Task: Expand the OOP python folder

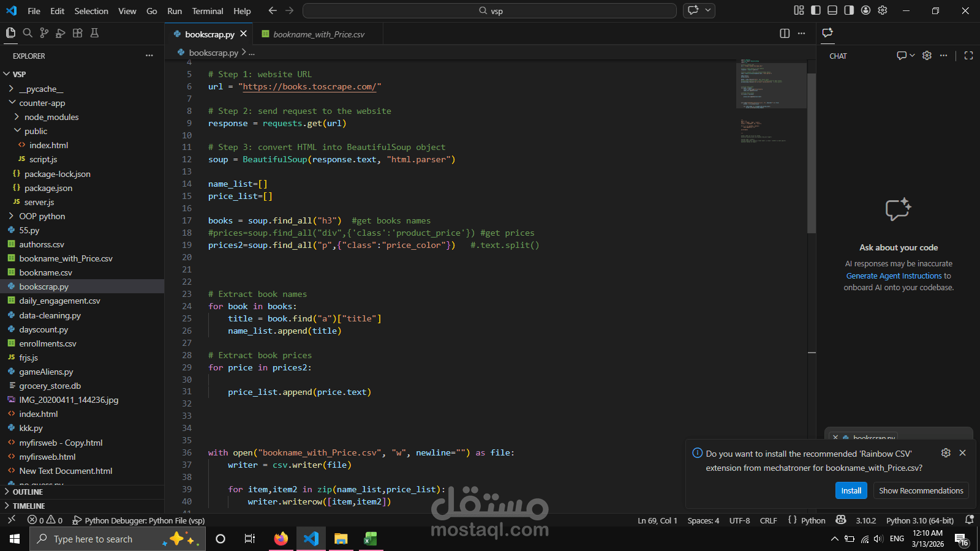Action: point(42,216)
